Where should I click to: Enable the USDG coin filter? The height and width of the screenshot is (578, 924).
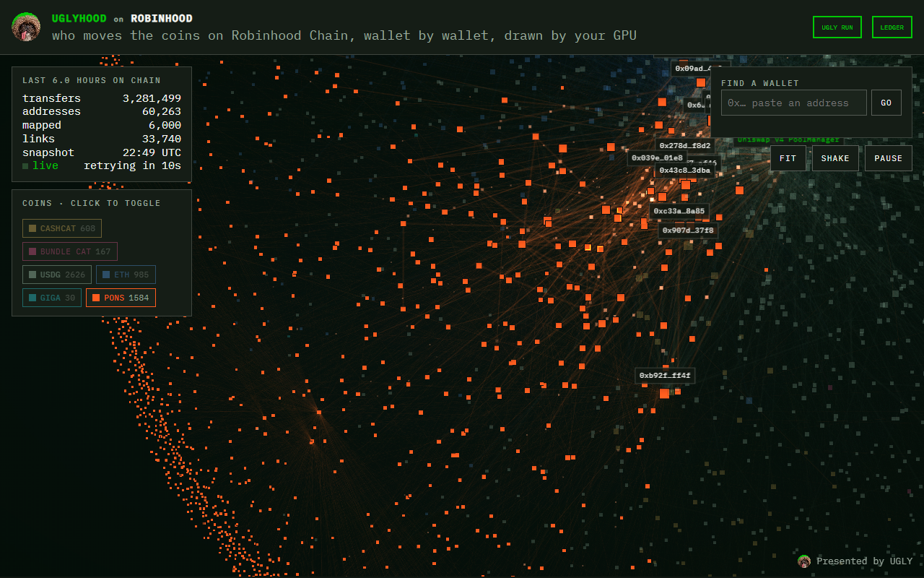(57, 275)
